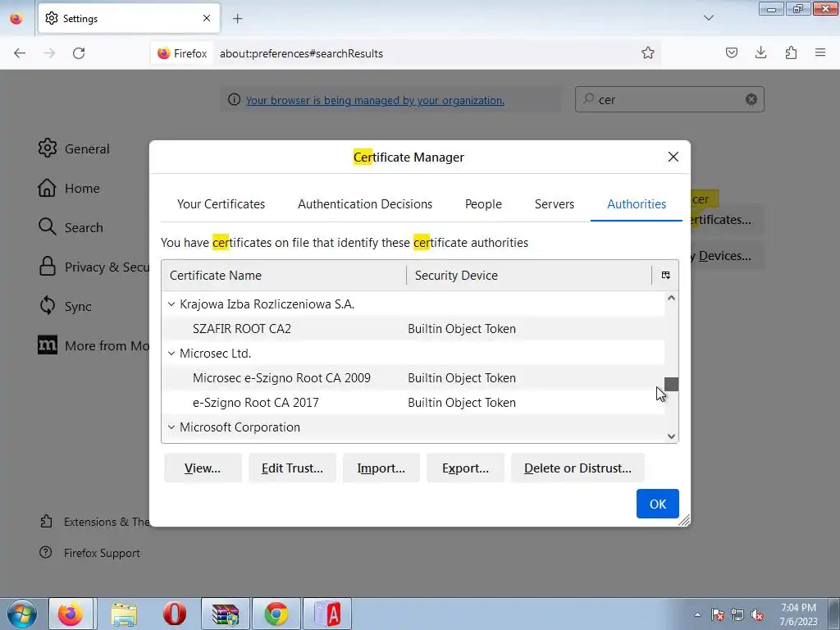Click the Firefox identity icon in address bar

182,53
